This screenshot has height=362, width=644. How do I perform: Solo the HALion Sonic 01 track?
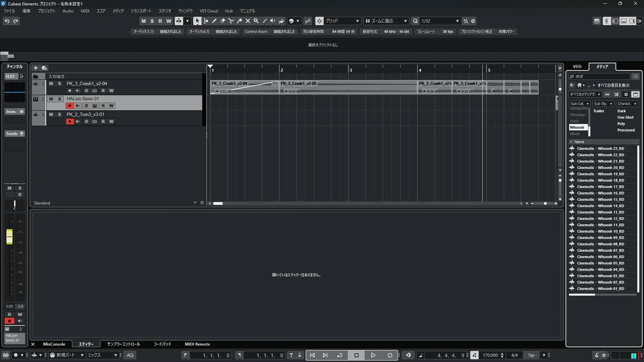click(59, 99)
